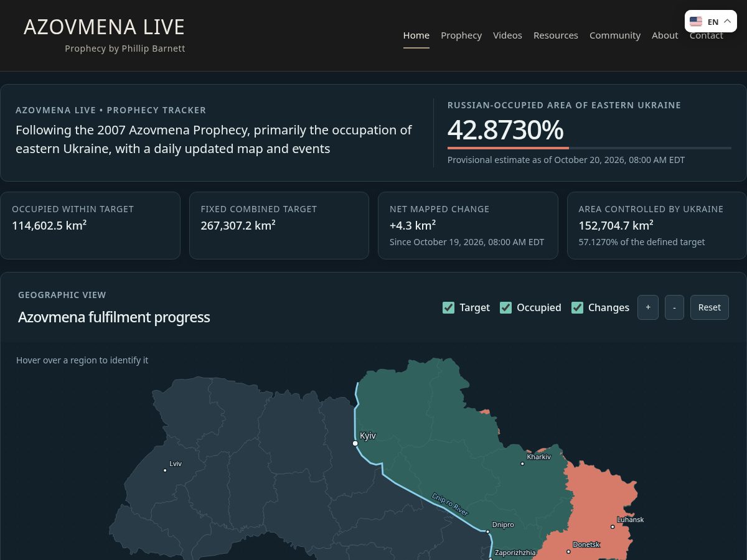Viewport: 747px width, 560px height.
Task: Click the Kyiv city marker on map
Action: (355, 444)
